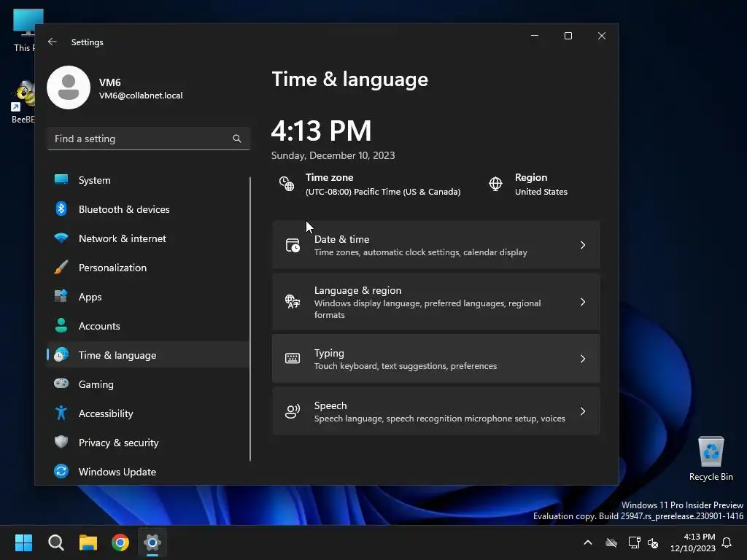Click the This PC desktop icon
This screenshot has height=560, width=747.
(23, 31)
